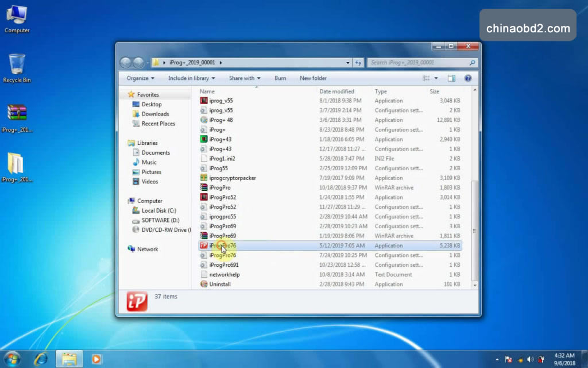Open Local Disk (C:) in sidebar
This screenshot has width=588, height=368.
pos(158,210)
